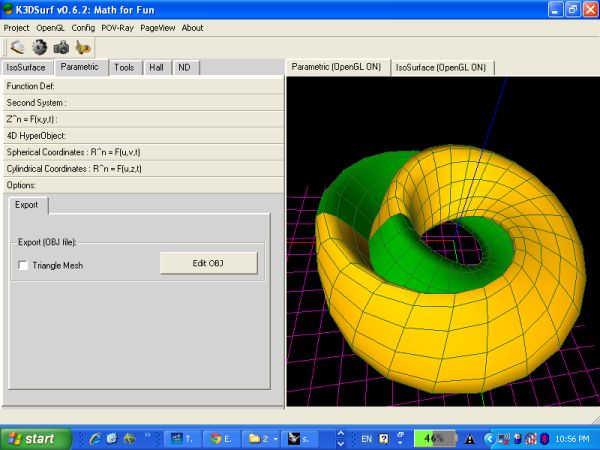This screenshot has height=450, width=600.
Task: Click the Edit OBJ button
Action: [209, 263]
